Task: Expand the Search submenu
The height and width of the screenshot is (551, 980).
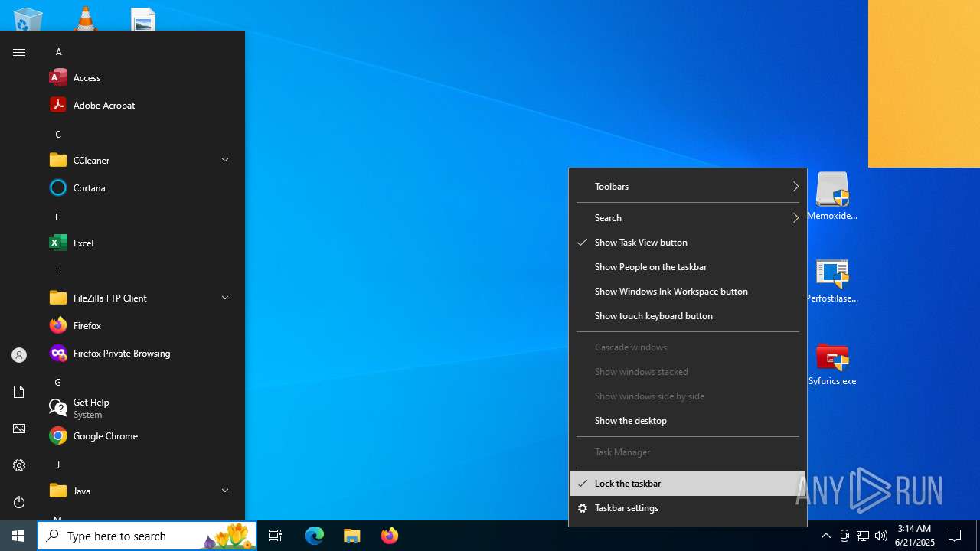Action: [x=688, y=217]
